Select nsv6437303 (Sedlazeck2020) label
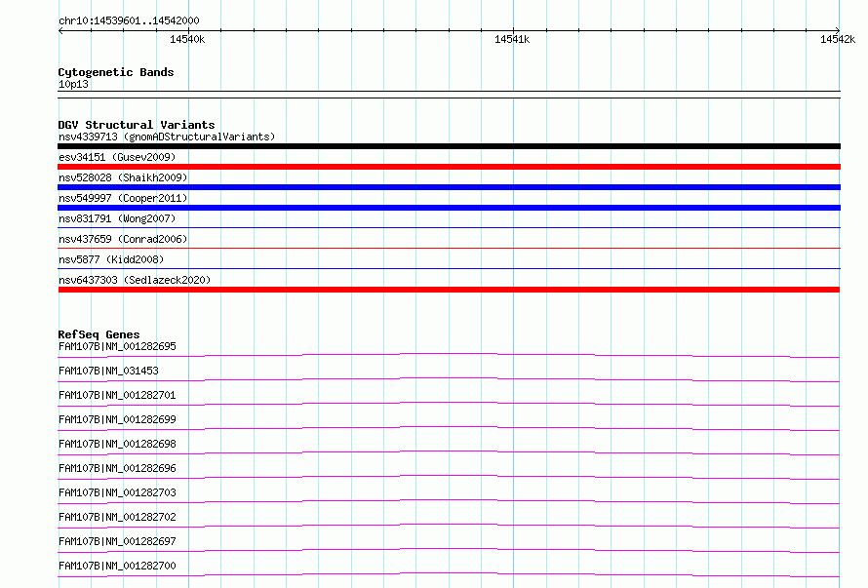 tap(135, 280)
